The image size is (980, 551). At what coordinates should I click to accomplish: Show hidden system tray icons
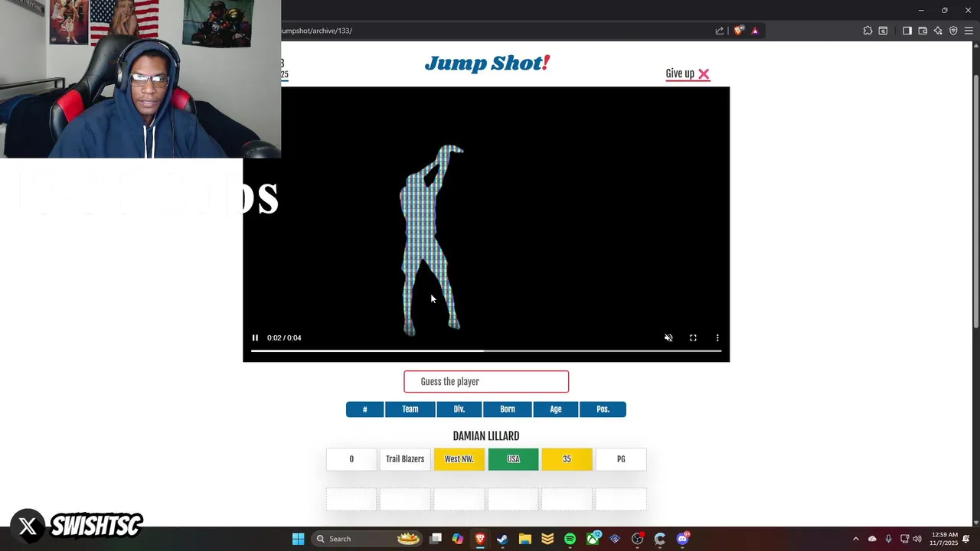(856, 539)
